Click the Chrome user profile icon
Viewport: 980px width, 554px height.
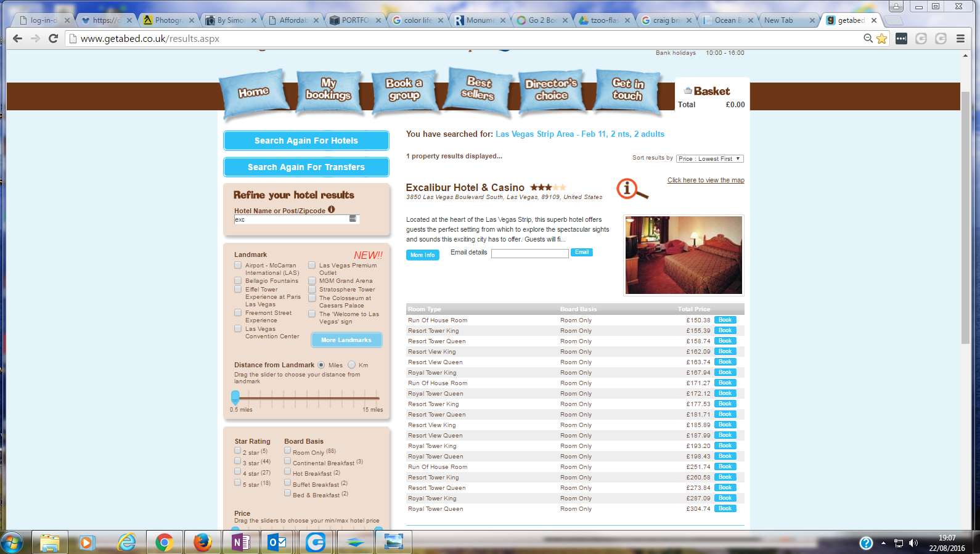click(896, 6)
